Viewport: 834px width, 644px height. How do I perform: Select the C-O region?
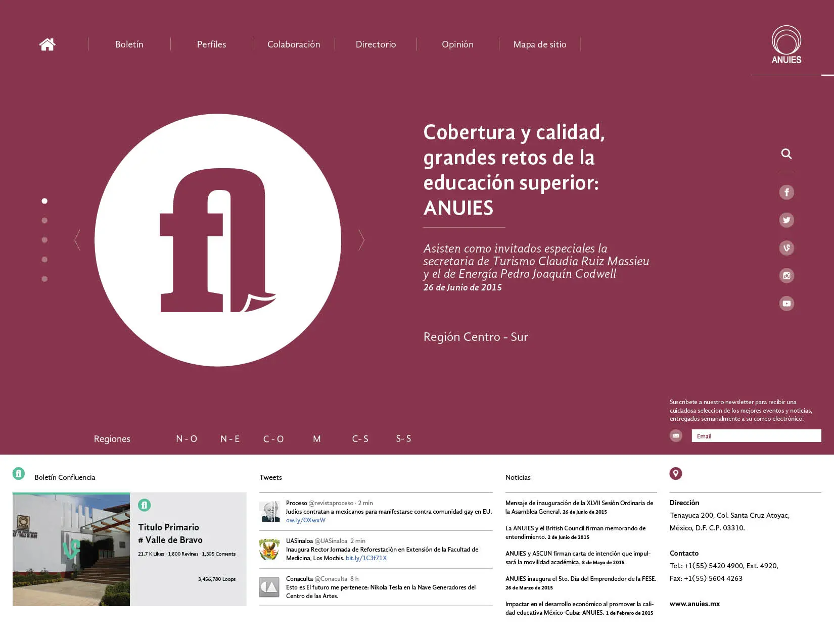pos(273,439)
